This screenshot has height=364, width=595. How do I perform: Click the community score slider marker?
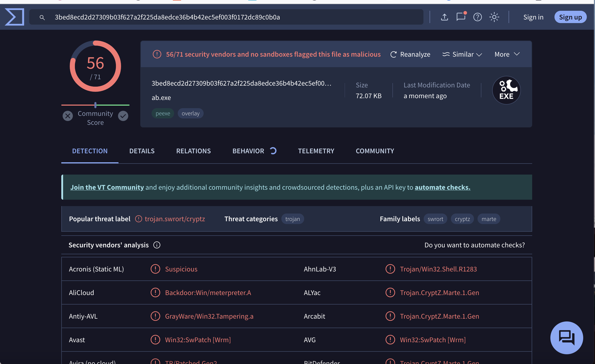95,105
